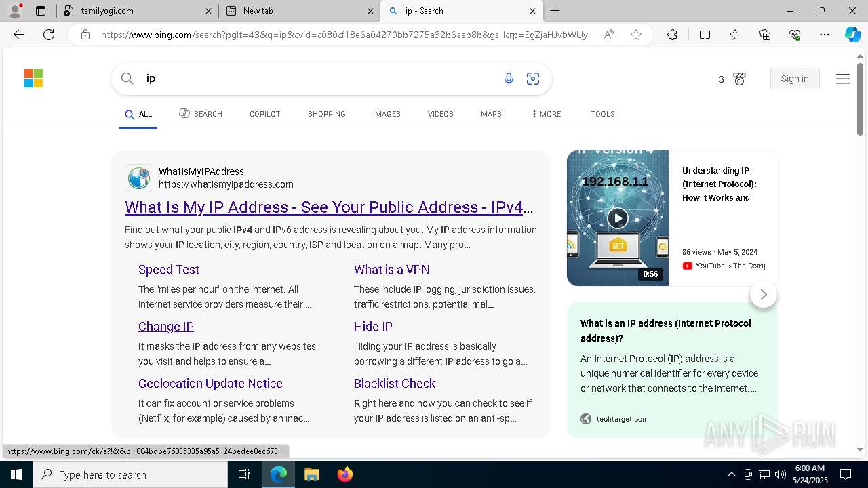
Task: Open Windows Start menu
Action: [x=16, y=474]
